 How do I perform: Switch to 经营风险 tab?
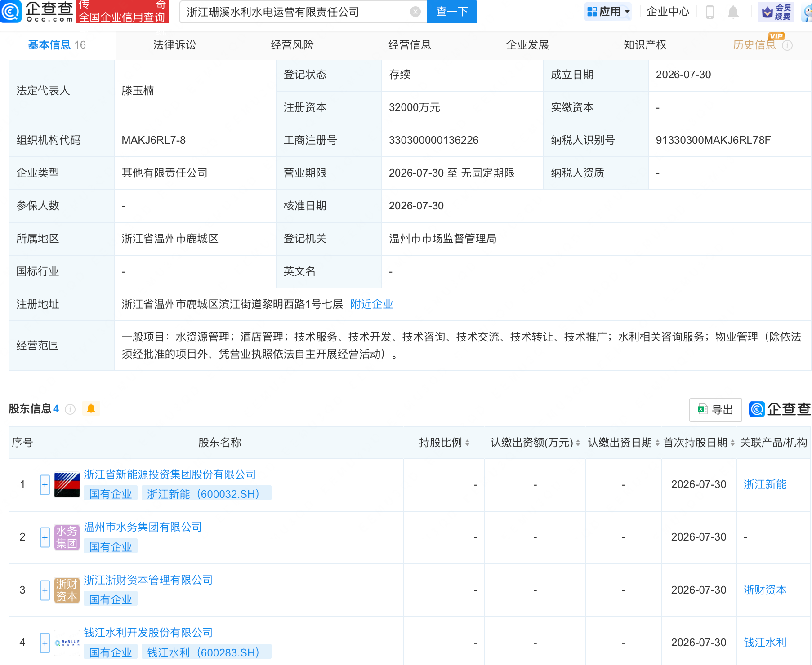[x=292, y=45]
